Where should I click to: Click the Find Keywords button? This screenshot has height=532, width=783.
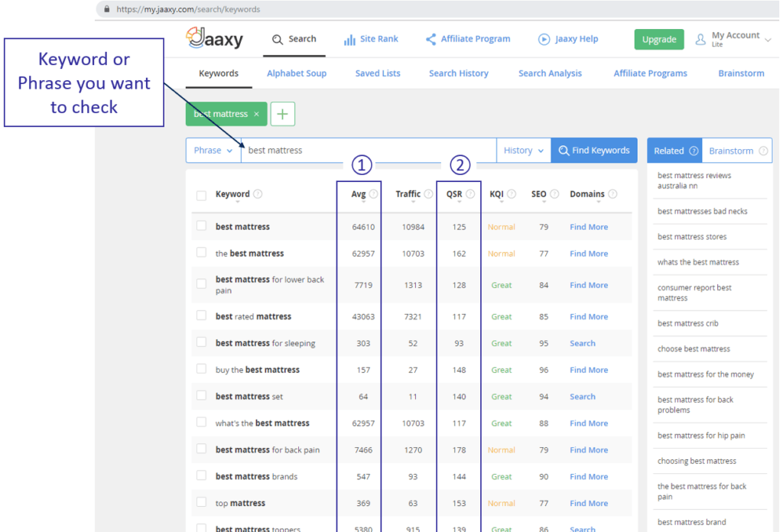[x=594, y=151]
